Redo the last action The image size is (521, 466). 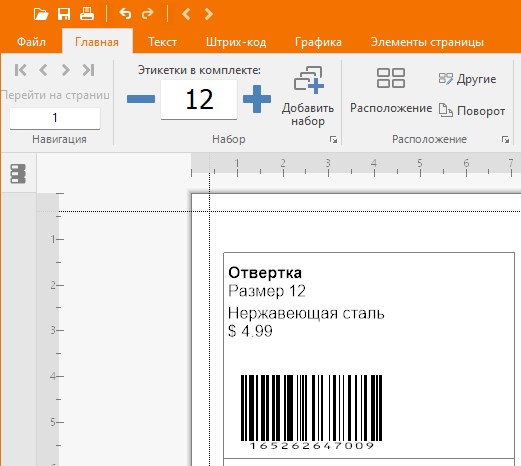coord(147,14)
